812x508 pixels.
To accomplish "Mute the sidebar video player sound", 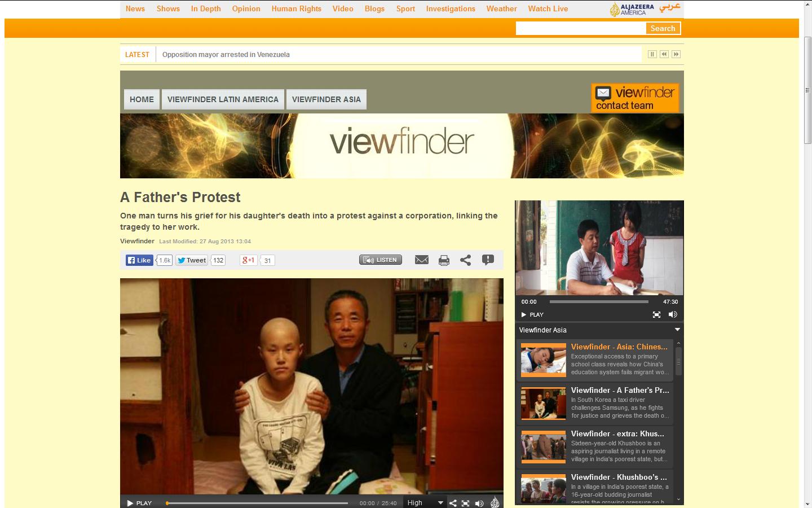I will tap(672, 314).
